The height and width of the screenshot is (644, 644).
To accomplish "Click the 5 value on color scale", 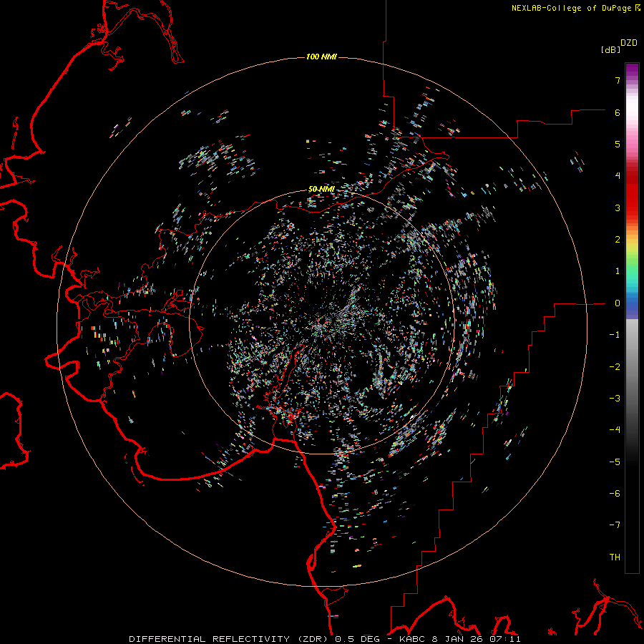I will click(x=618, y=144).
